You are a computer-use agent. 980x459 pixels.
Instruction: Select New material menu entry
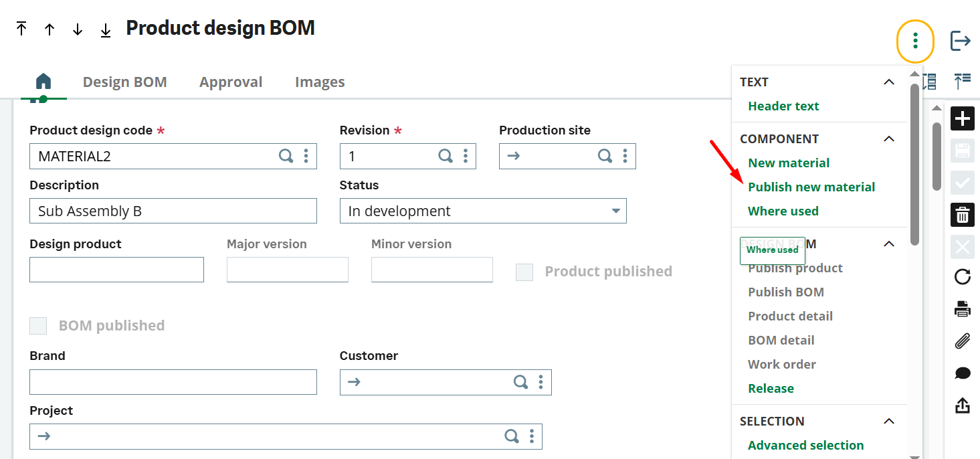(x=789, y=163)
